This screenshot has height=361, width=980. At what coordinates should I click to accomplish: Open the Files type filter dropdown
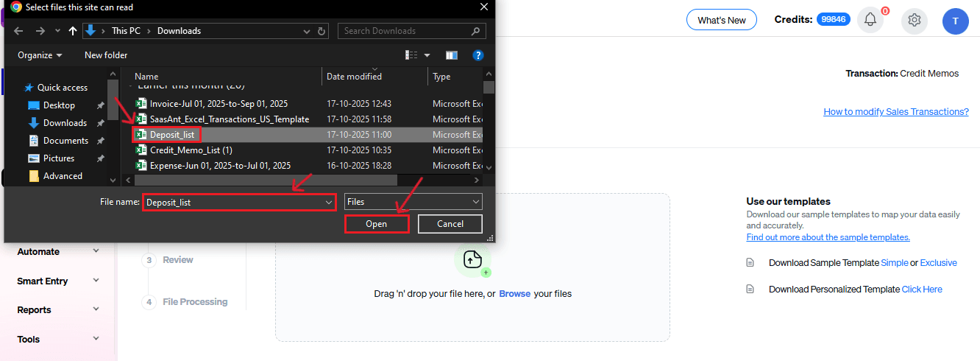point(413,202)
